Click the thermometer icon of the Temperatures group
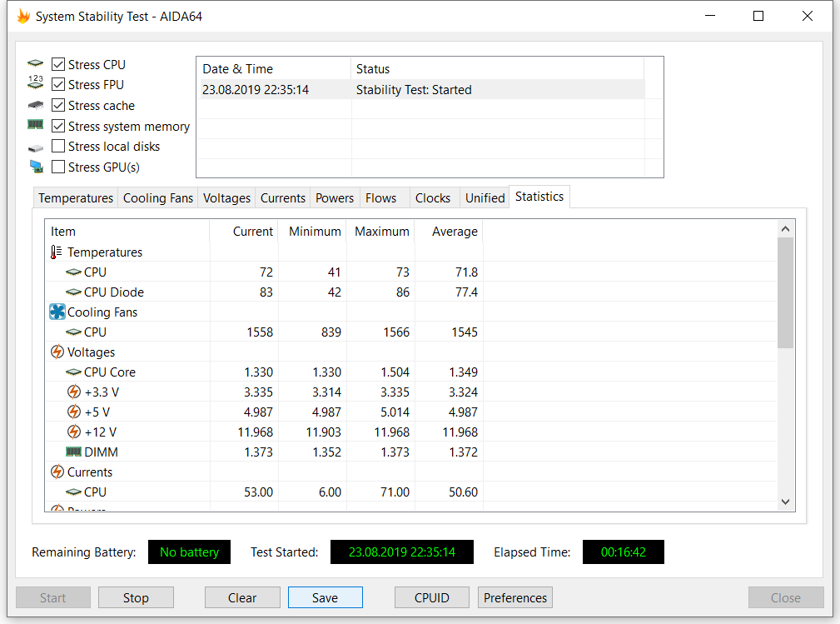This screenshot has width=840, height=624. pyautogui.click(x=56, y=252)
